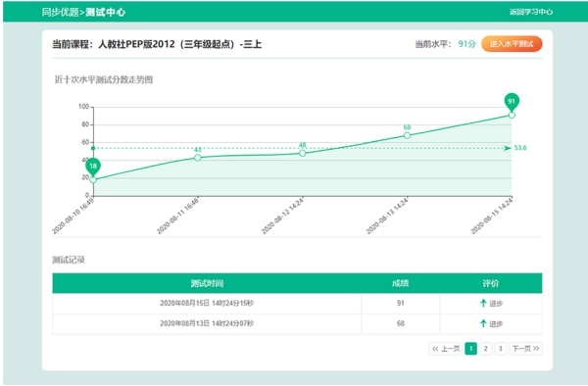Click the 成绩 column header
The width and height of the screenshot is (588, 386).
coord(400,283)
